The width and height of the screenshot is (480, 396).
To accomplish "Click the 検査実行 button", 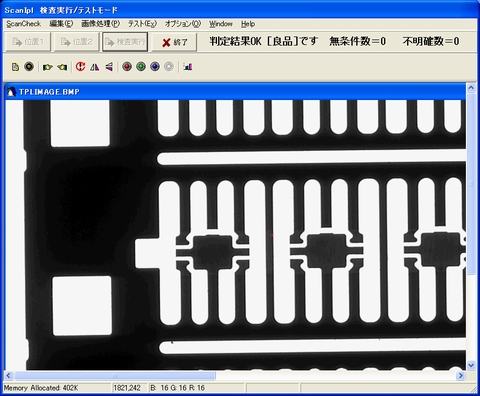I will pos(125,42).
